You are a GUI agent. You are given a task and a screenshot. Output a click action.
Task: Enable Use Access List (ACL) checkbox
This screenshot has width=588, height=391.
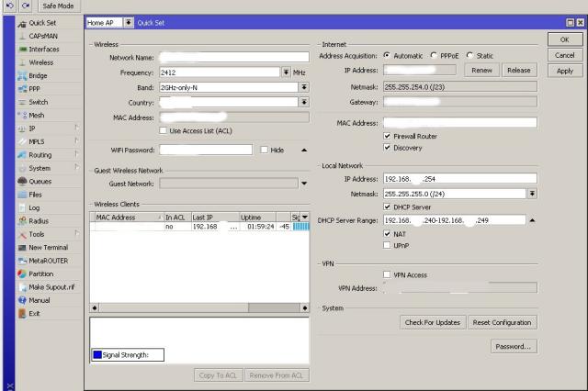pyautogui.click(x=164, y=130)
